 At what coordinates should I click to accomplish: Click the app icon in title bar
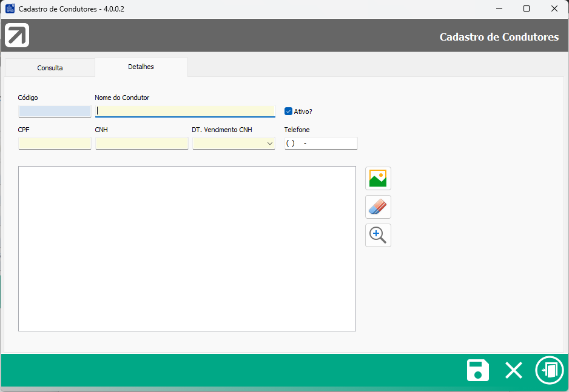tap(10, 9)
